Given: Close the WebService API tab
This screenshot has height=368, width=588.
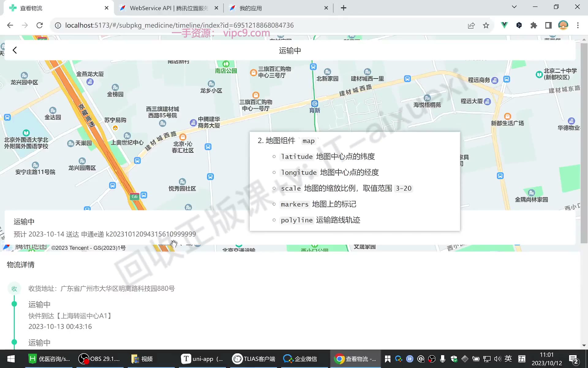Looking at the screenshot, I should [x=216, y=8].
